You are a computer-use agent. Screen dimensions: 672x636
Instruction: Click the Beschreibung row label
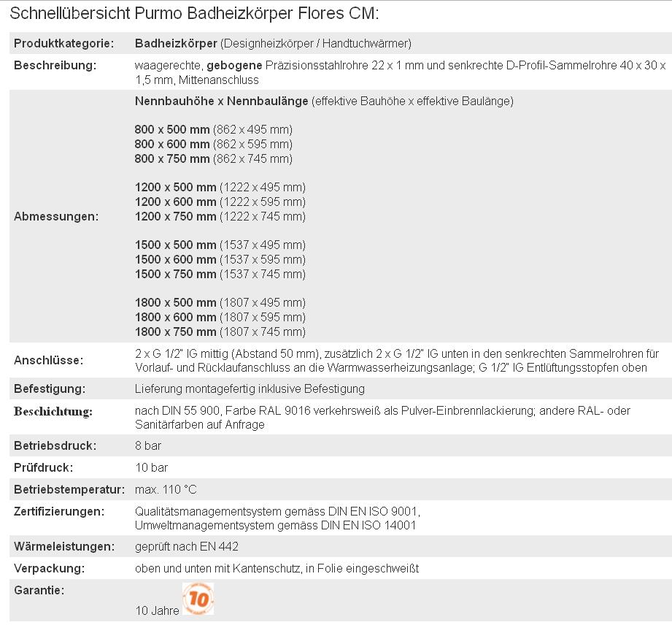coord(55,65)
